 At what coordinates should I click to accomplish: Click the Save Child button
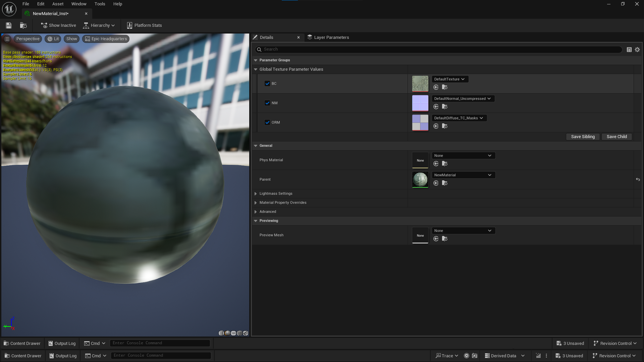tap(616, 137)
